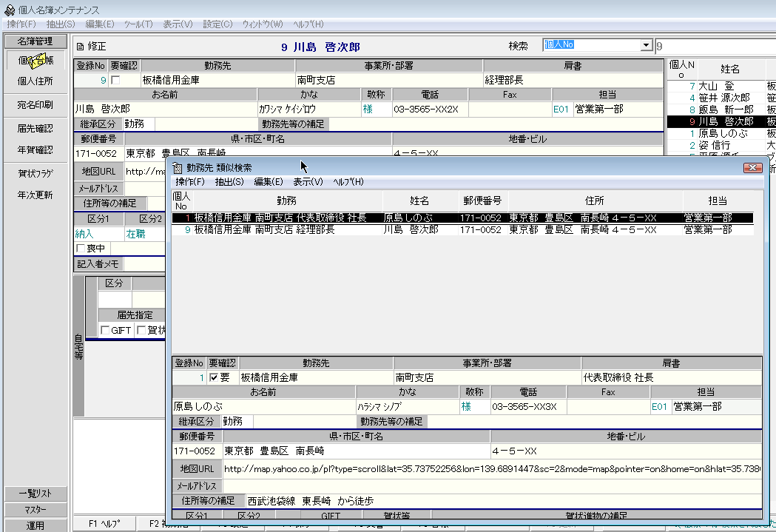Expand the マスター sidebar section
The width and height of the screenshot is (776, 532).
(36, 510)
